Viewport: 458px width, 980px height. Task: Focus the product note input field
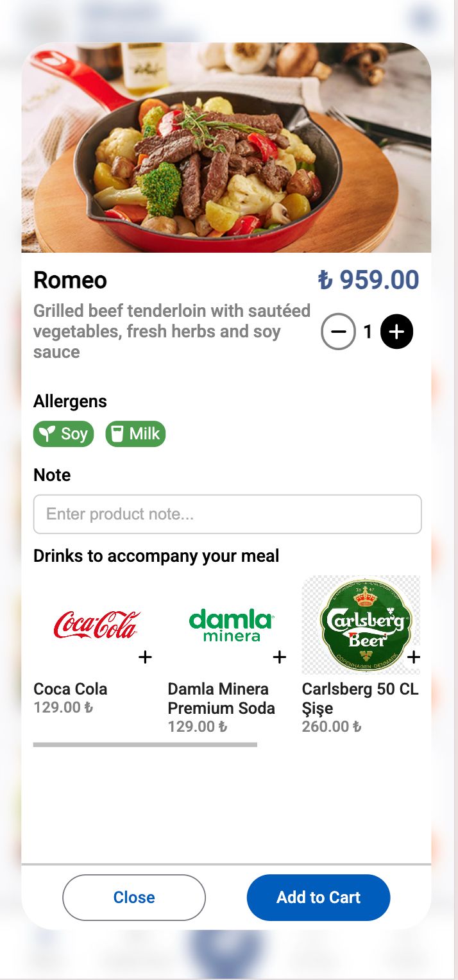pyautogui.click(x=227, y=514)
